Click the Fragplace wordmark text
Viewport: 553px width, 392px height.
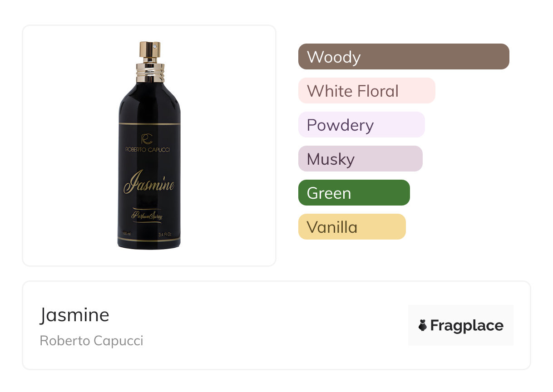(467, 325)
